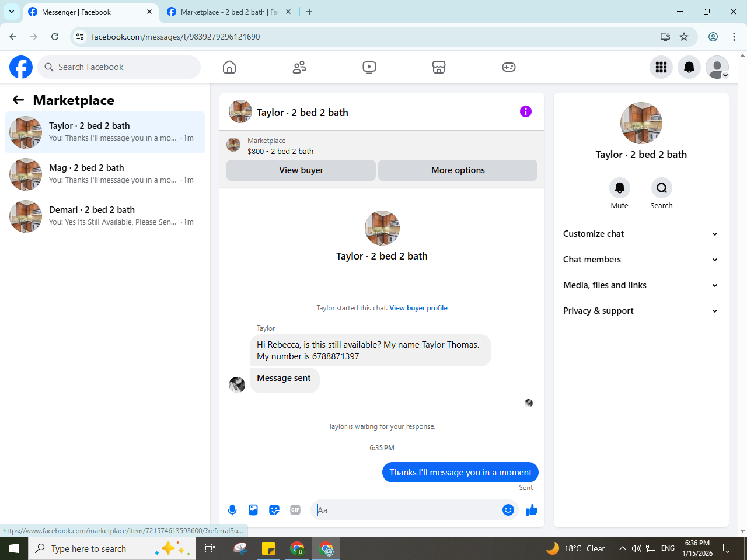Click the More options button
Viewport: 747px width, 560px height.
click(458, 170)
